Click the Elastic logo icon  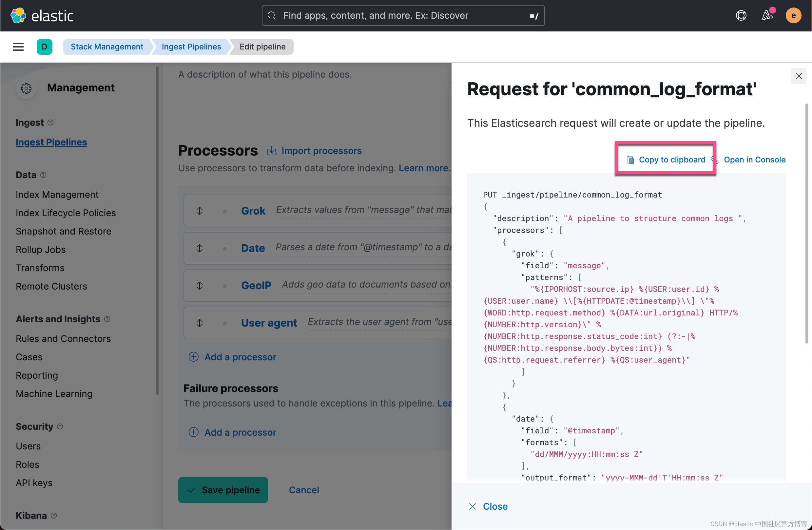(x=18, y=15)
